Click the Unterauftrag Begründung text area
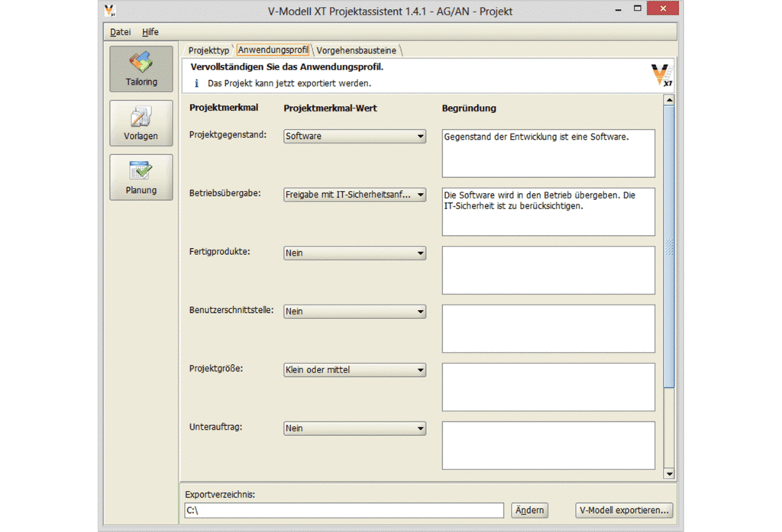782x532 pixels. click(x=548, y=446)
